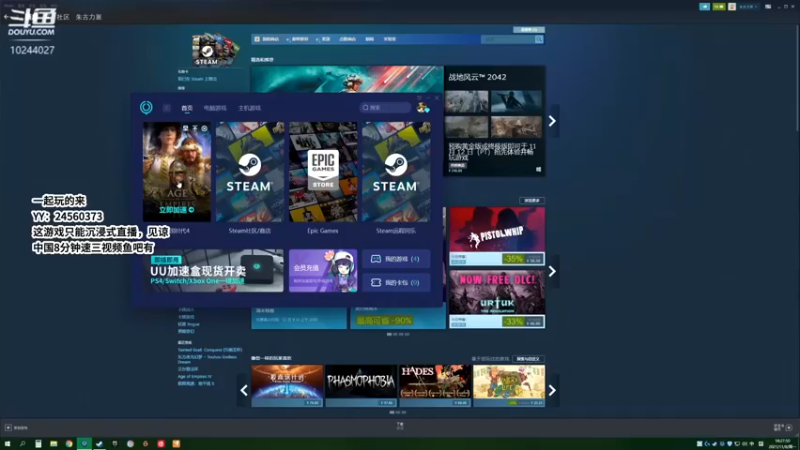Open File Explorer from the taskbar
Image resolution: width=800 pixels, height=450 pixels.
pyautogui.click(x=54, y=444)
